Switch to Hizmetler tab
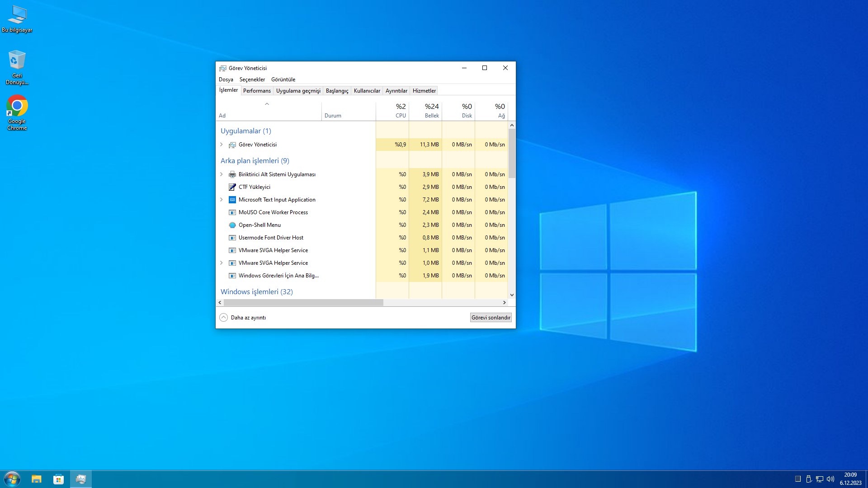Viewport: 868px width, 488px height. tap(425, 91)
